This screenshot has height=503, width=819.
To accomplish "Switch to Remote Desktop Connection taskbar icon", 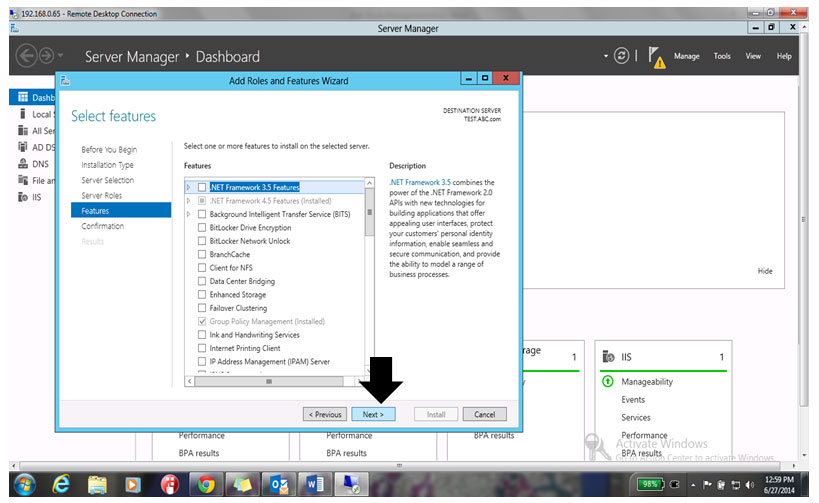I will coord(350,485).
